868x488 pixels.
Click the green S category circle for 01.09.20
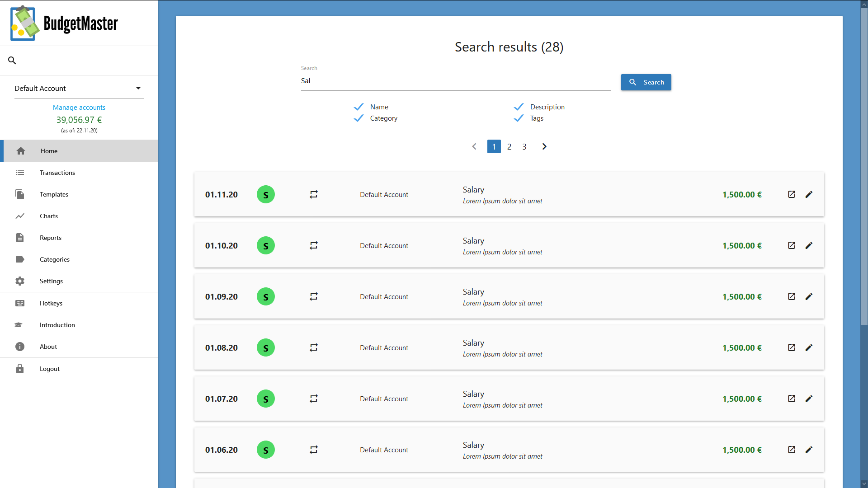pos(266,296)
